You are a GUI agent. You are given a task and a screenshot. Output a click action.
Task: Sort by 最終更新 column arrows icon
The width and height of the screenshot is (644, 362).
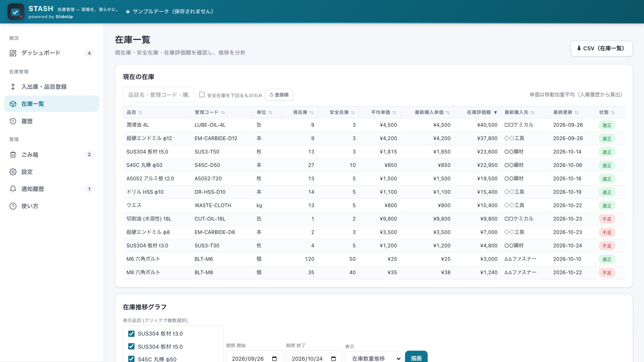pyautogui.click(x=577, y=113)
